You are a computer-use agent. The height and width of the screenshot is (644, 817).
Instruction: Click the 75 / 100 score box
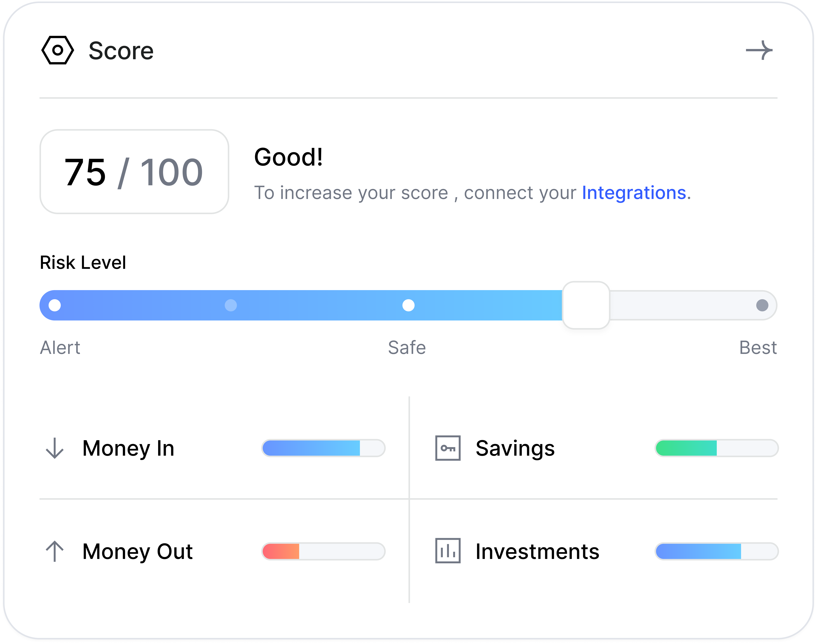[x=134, y=172]
